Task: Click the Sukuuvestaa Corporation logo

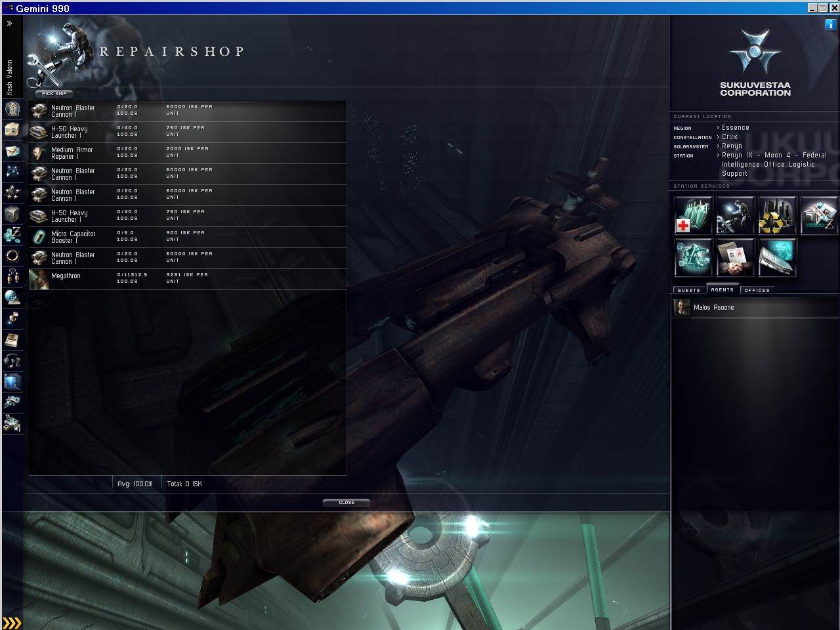Action: coord(755,62)
